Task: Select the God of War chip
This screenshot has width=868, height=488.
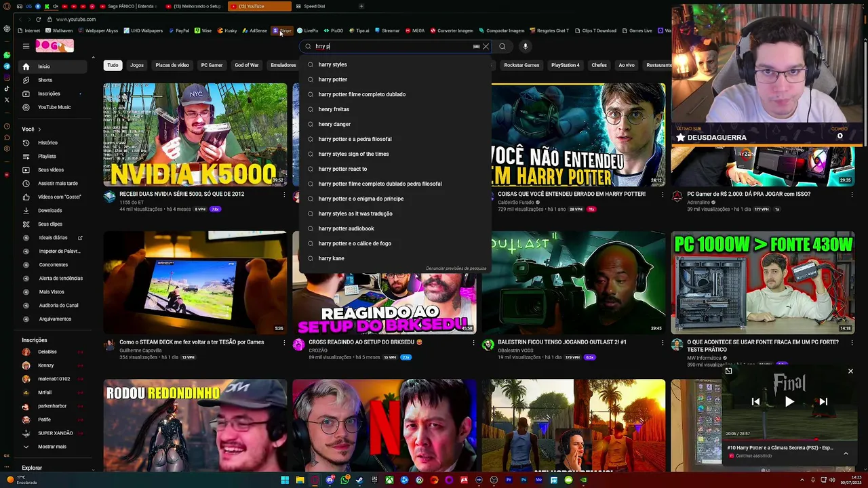Action: click(x=246, y=65)
